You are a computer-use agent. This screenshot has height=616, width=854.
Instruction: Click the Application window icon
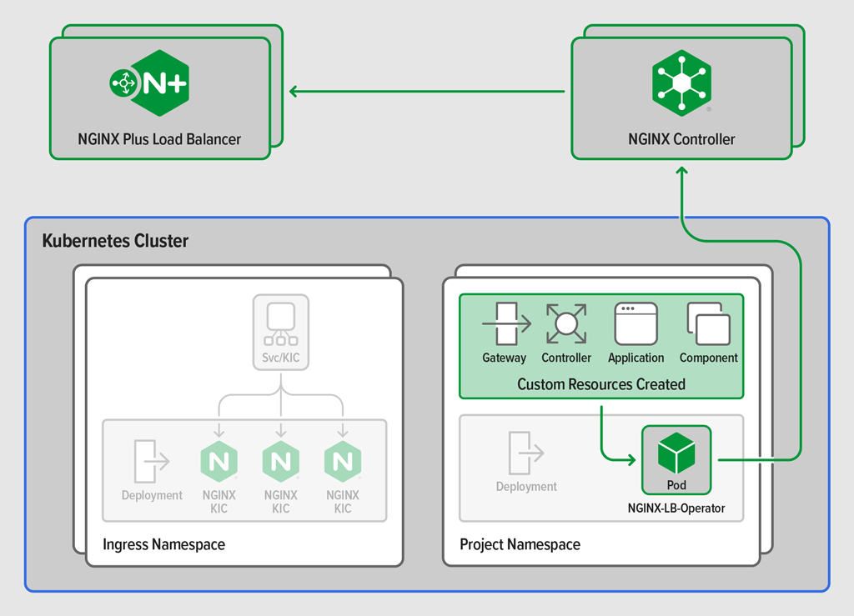click(x=635, y=324)
